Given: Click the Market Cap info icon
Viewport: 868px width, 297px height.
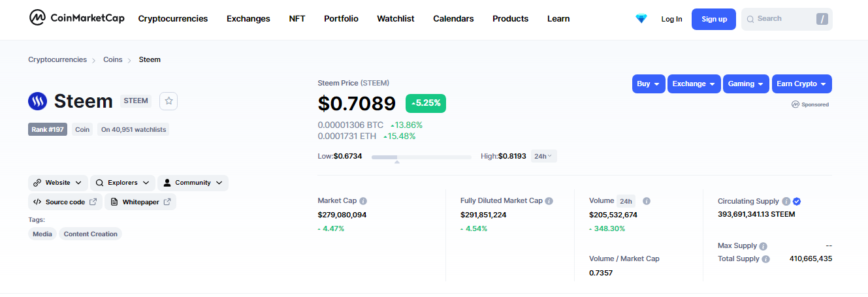Looking at the screenshot, I should [363, 201].
